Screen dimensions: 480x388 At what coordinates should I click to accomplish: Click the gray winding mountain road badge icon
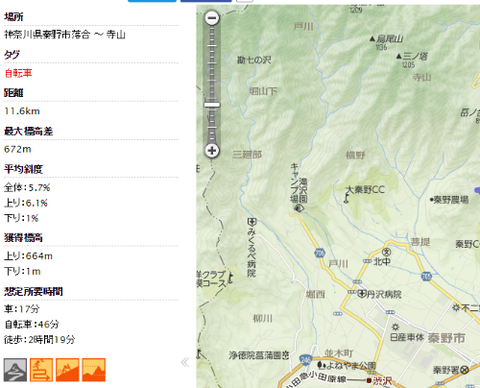point(15,370)
